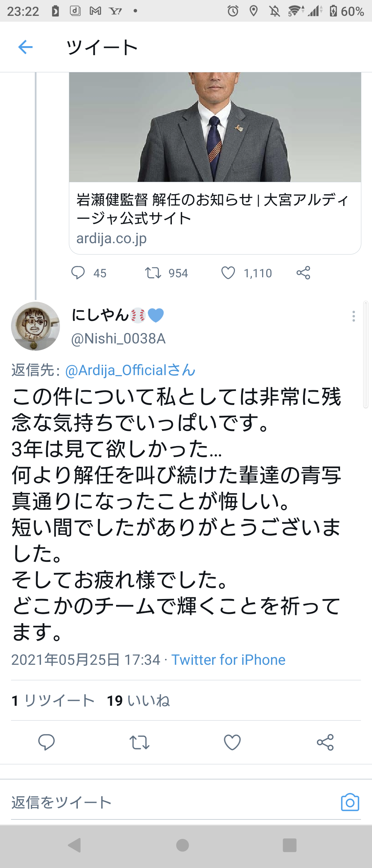This screenshot has width=372, height=868.
Task: Share にしやん's tweet
Action: (x=325, y=742)
